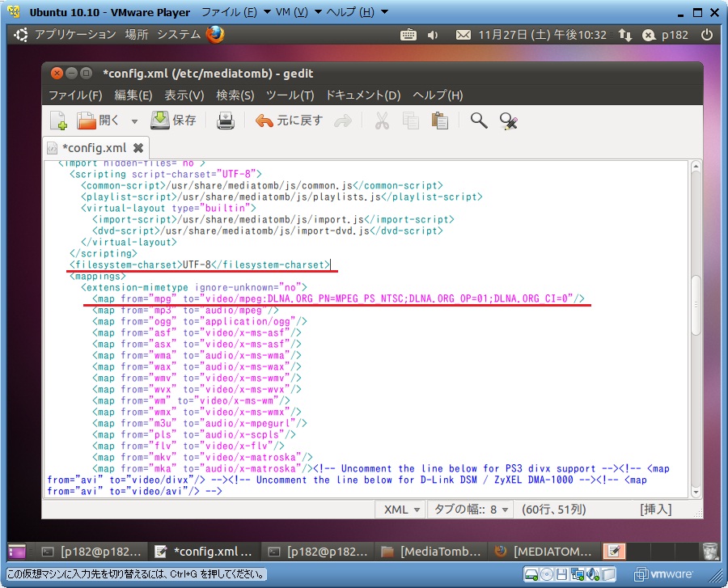Click the date and time 午後10:32
The height and width of the screenshot is (588, 728).
[x=542, y=35]
